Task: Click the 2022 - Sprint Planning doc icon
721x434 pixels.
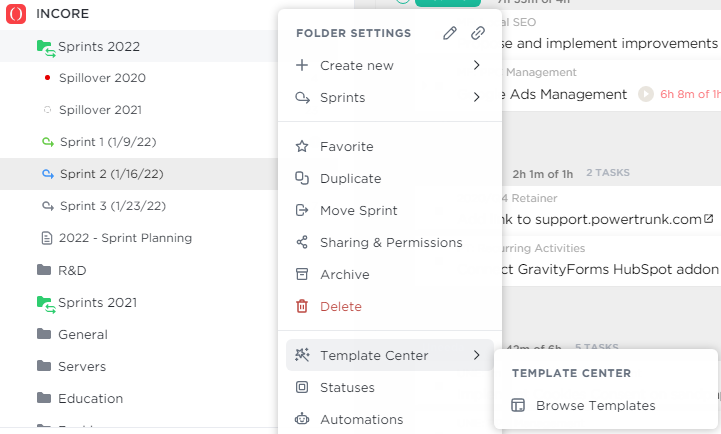Action: (47, 238)
